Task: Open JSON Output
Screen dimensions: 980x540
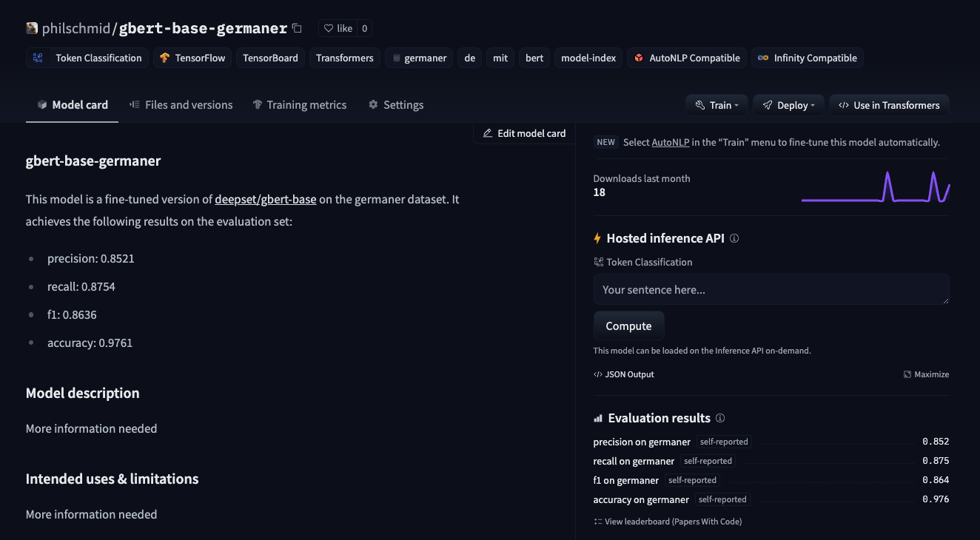Action: click(x=624, y=374)
